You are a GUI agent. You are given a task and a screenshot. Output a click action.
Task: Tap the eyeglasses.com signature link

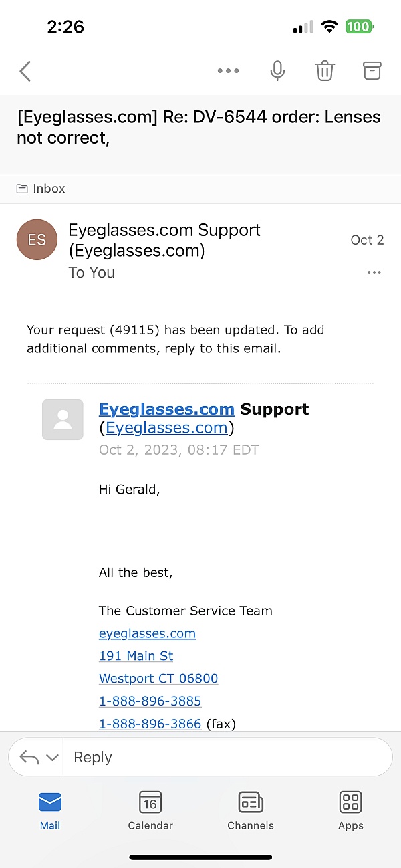(147, 633)
